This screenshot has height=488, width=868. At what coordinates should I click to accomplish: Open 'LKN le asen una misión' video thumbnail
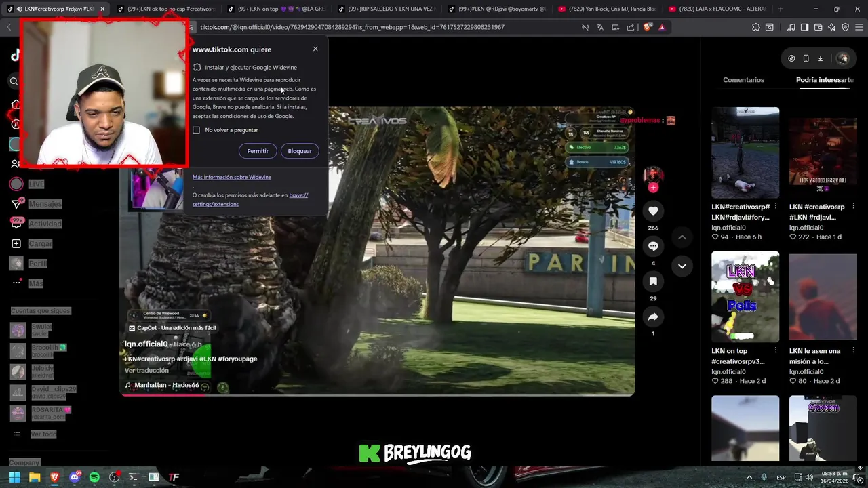[823, 297]
